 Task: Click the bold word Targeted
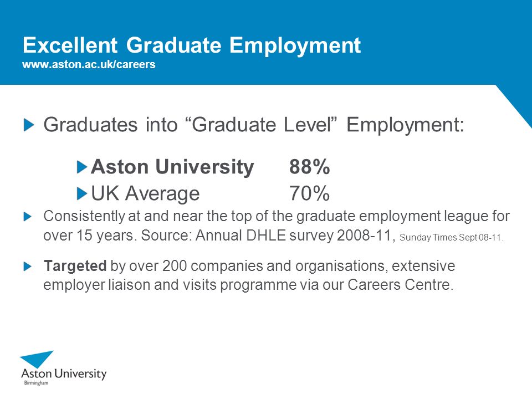pyautogui.click(x=75, y=266)
